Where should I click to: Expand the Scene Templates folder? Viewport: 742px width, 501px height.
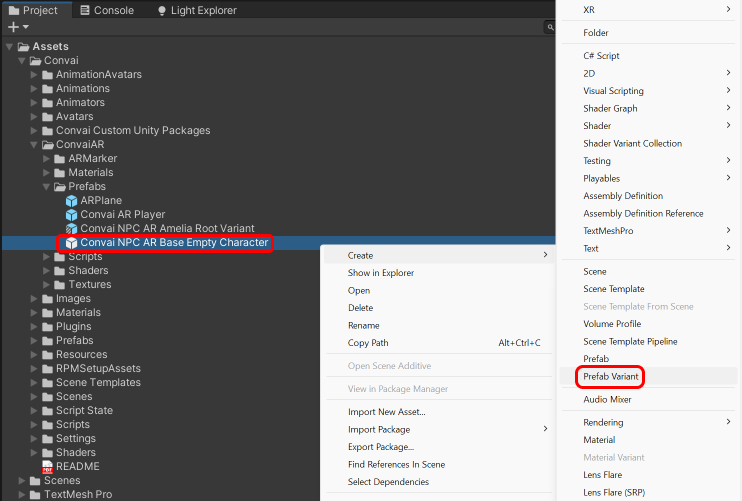click(x=34, y=383)
